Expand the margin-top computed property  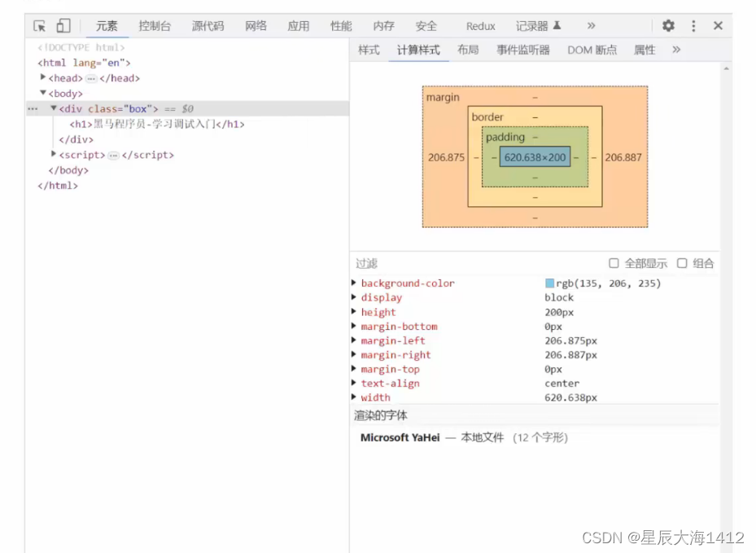coord(354,369)
